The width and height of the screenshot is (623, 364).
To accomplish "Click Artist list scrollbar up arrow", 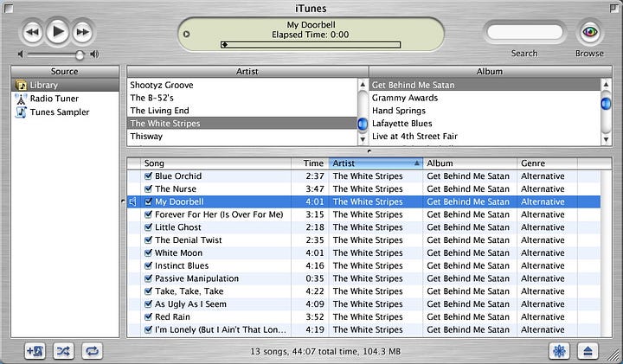I will (x=363, y=84).
